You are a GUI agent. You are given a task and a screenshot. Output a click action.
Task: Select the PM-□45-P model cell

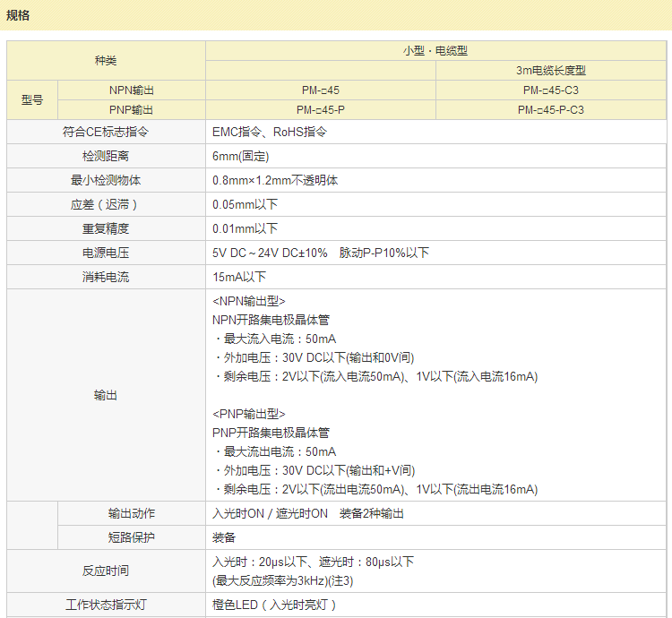pos(320,109)
